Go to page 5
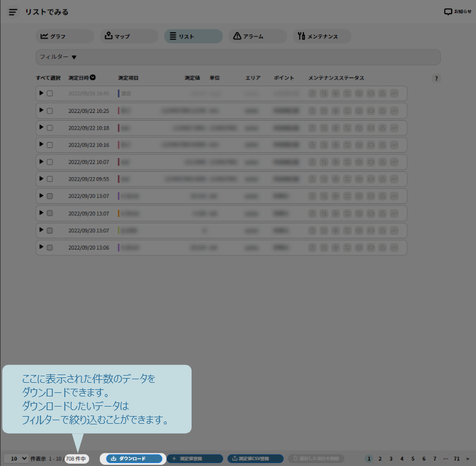The image size is (476, 466). click(412, 458)
